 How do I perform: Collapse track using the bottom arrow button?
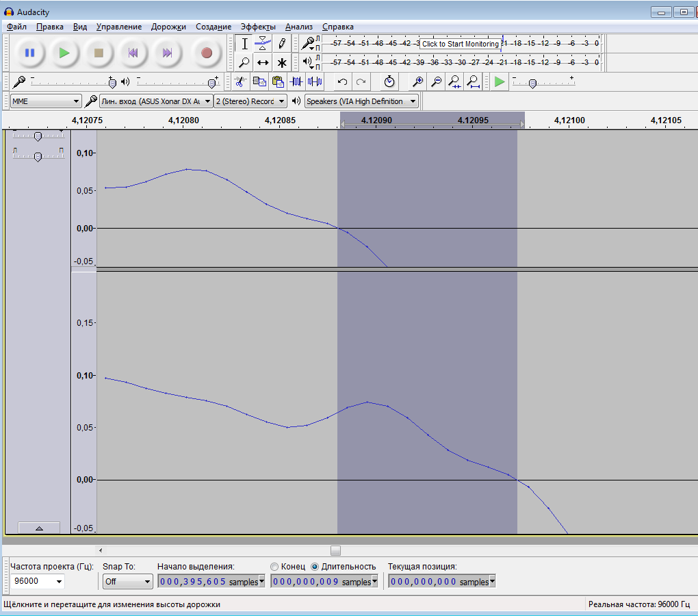(x=38, y=528)
